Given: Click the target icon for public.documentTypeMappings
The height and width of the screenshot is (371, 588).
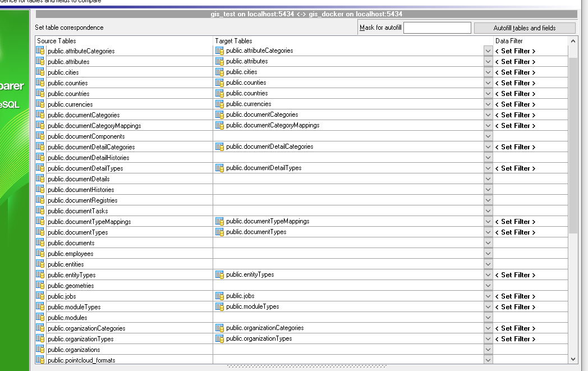Looking at the screenshot, I should click(219, 221).
